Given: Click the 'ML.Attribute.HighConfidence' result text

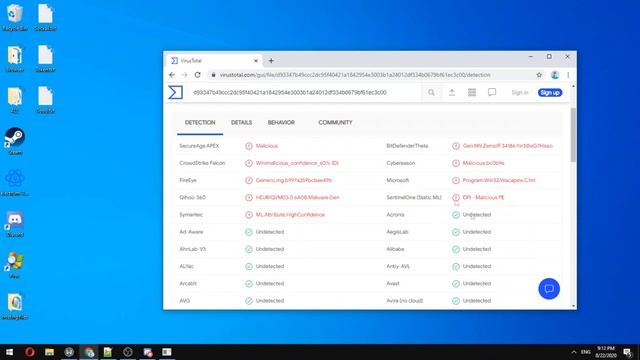Looking at the screenshot, I should [x=290, y=215].
